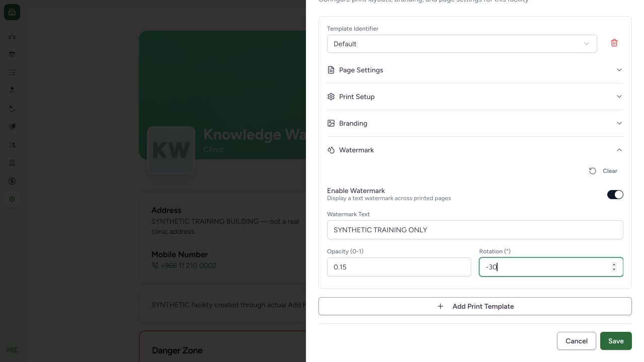Expand Print Setup with its chevron
This screenshot has height=362, width=644.
[619, 97]
